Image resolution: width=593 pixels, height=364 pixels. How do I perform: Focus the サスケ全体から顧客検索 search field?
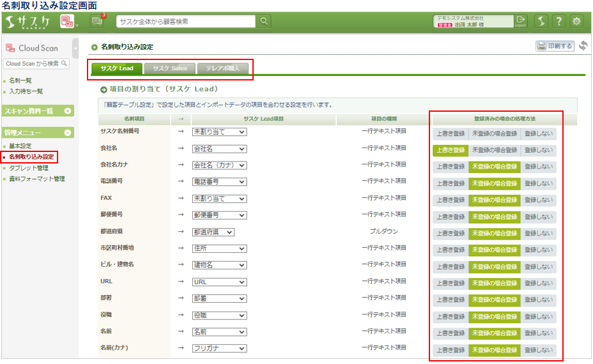coord(186,22)
